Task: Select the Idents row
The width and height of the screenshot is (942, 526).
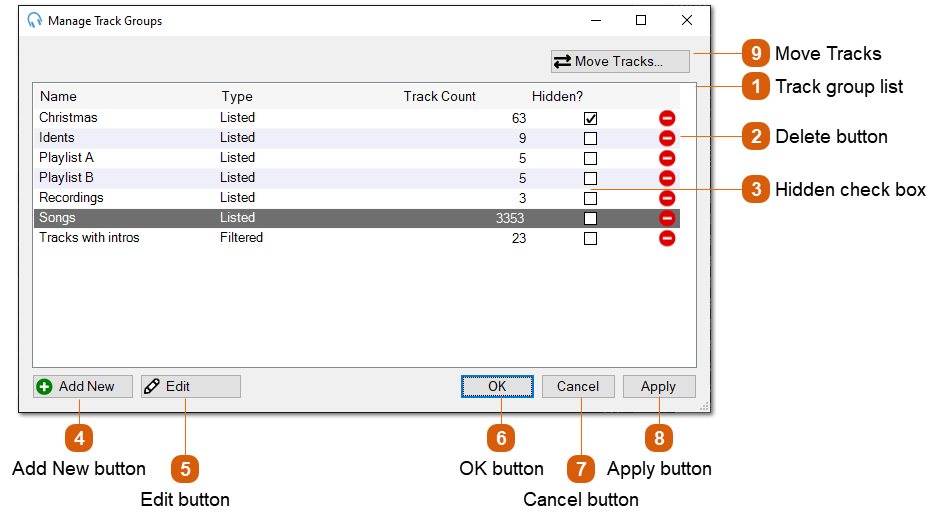Action: click(357, 138)
